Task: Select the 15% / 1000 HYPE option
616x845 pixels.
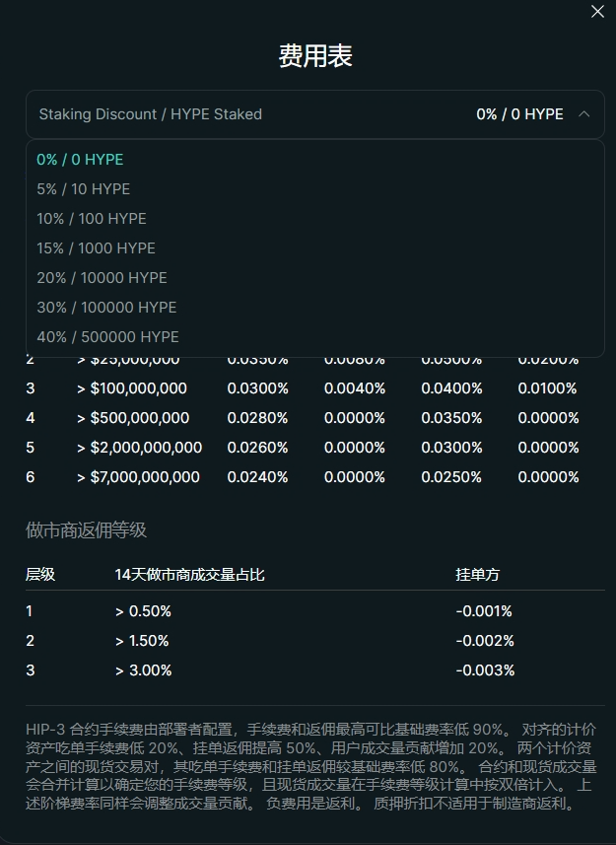Action: [96, 248]
